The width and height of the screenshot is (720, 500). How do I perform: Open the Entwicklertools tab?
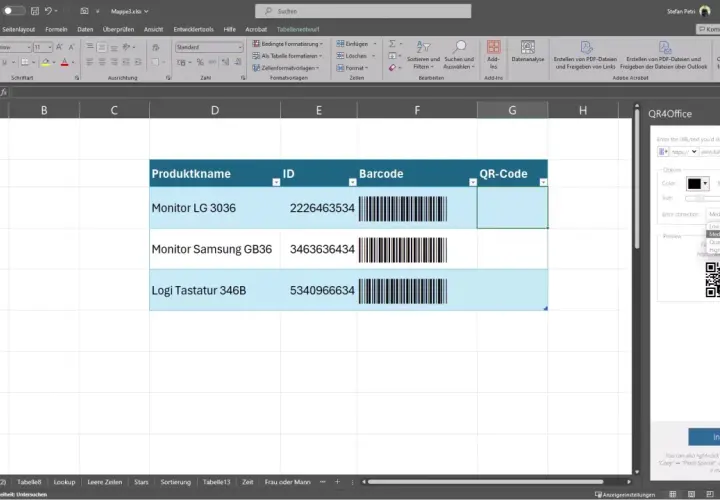(193, 29)
